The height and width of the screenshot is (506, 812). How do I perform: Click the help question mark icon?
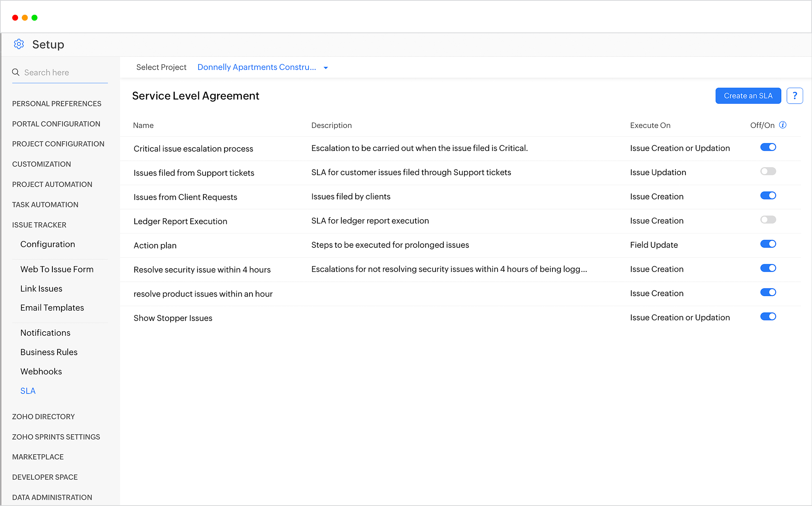point(794,95)
